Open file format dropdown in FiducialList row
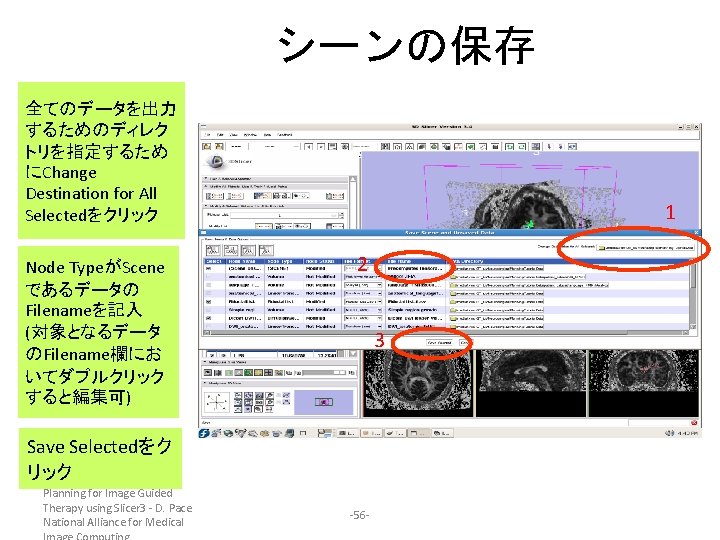 [x=363, y=302]
